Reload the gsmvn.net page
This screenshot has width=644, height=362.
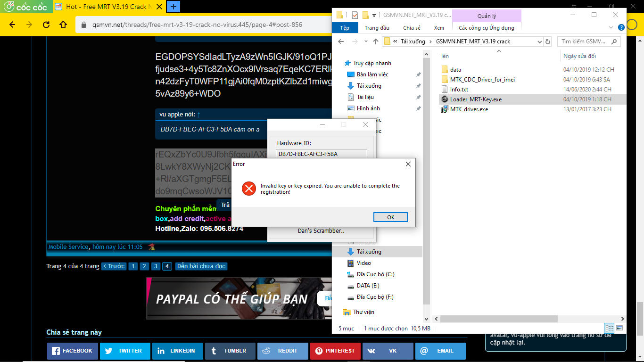tap(46, 25)
